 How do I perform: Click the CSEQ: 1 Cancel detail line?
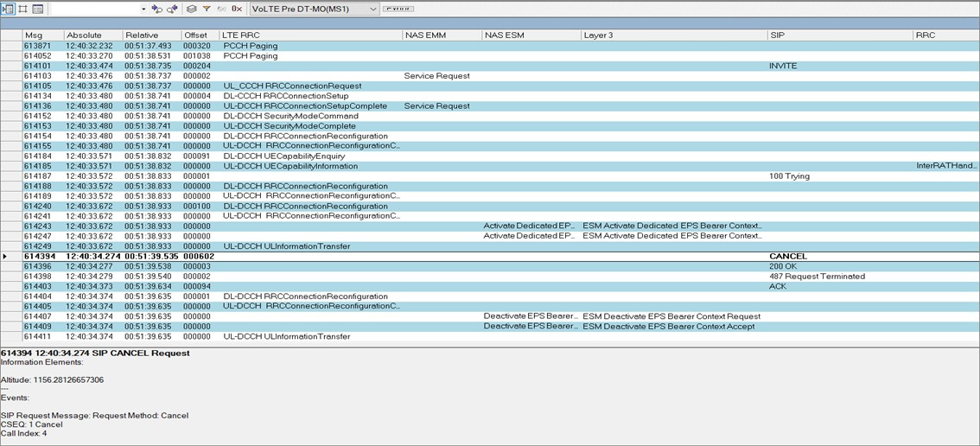(32, 424)
